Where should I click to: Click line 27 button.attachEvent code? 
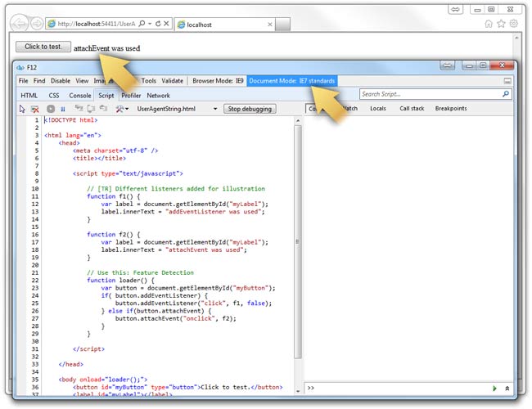[x=175, y=318]
